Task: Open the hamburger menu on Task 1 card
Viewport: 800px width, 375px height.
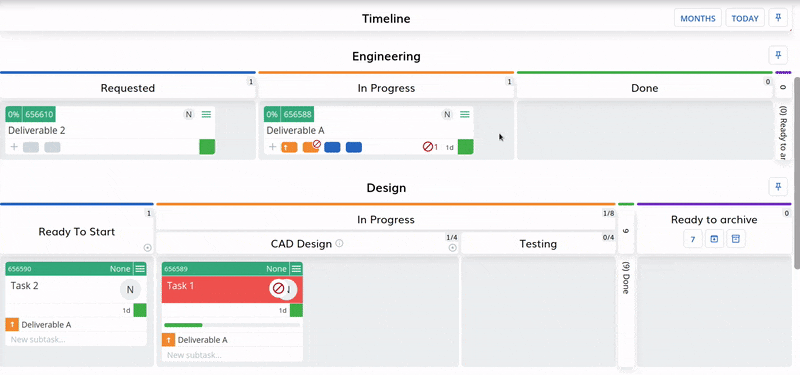Action: [296, 268]
